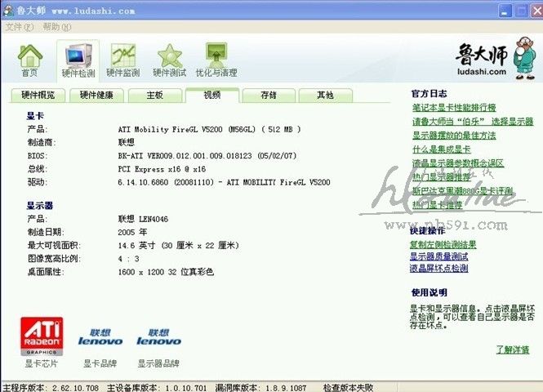The image size is (543, 392).
Task: Open the 文件 menu
Action: point(20,27)
